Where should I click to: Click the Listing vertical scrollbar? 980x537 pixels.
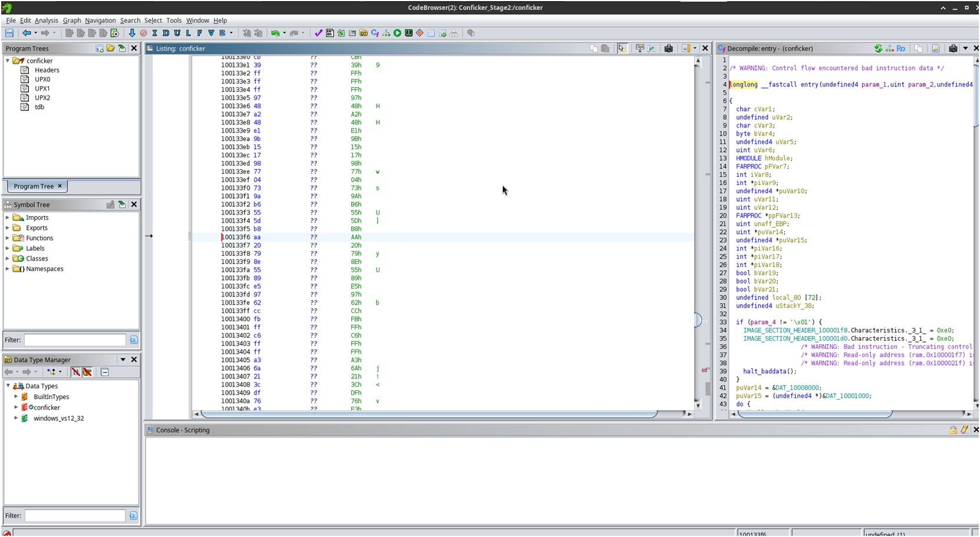698,233
